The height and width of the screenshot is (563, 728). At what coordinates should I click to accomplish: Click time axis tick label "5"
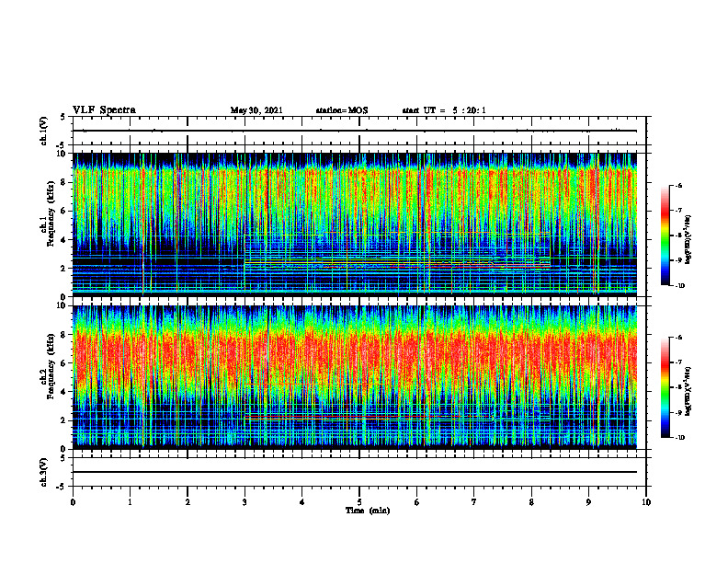tap(359, 502)
